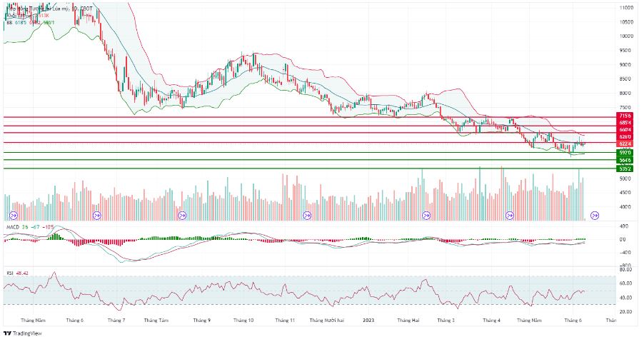The width and height of the screenshot is (644, 337).
Task: Click the Khối lượng volume legend
Action: 28,16
